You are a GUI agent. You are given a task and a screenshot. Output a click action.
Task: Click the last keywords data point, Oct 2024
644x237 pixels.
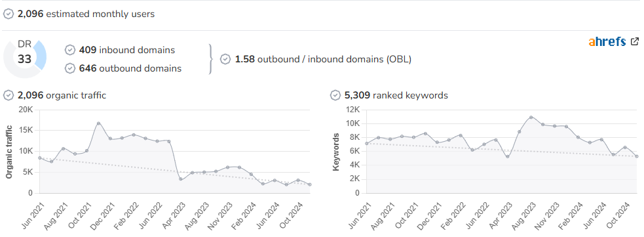pyautogui.click(x=637, y=156)
